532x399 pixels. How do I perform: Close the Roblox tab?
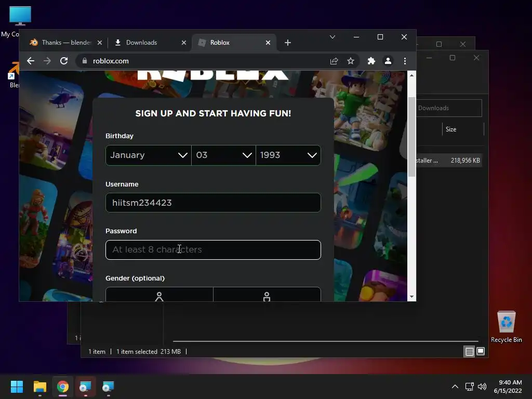point(268,43)
